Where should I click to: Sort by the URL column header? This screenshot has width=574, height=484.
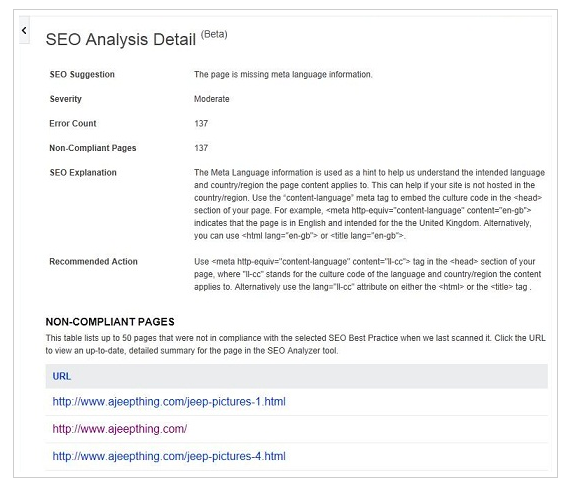[x=62, y=376]
